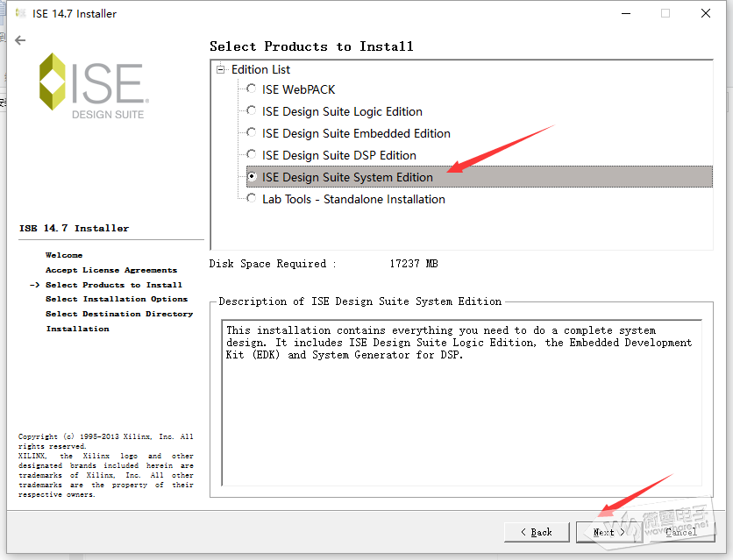Click Accept License Agreements step text
Viewport: 733px width, 560px height.
point(111,270)
